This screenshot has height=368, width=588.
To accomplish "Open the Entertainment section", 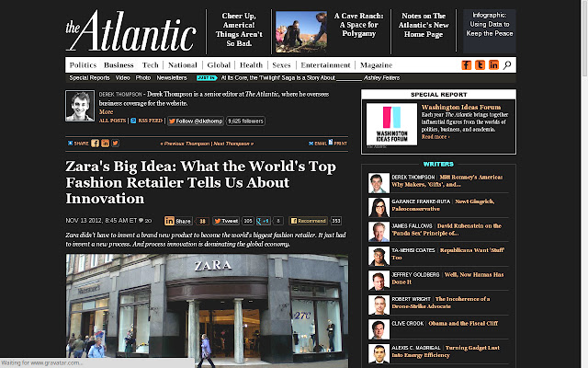I will pyautogui.click(x=325, y=65).
